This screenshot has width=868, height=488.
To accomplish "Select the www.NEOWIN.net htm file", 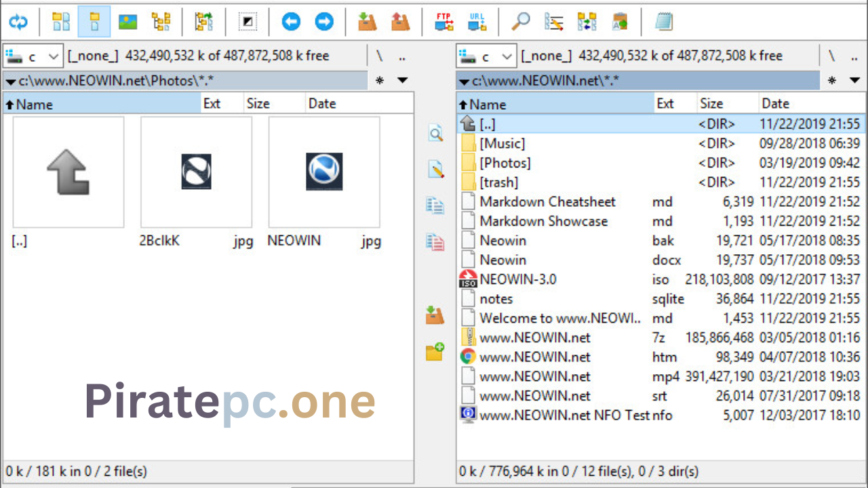I will coord(661,357).
